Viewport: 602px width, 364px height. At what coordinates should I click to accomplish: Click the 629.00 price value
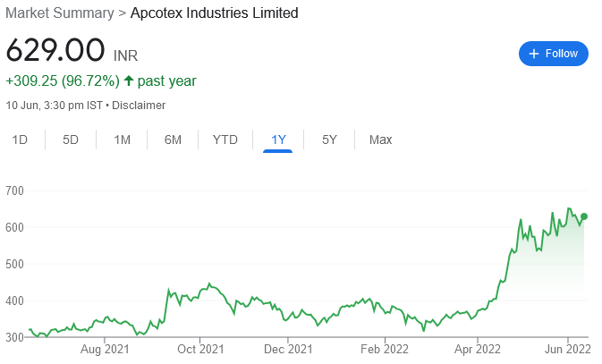[x=55, y=49]
